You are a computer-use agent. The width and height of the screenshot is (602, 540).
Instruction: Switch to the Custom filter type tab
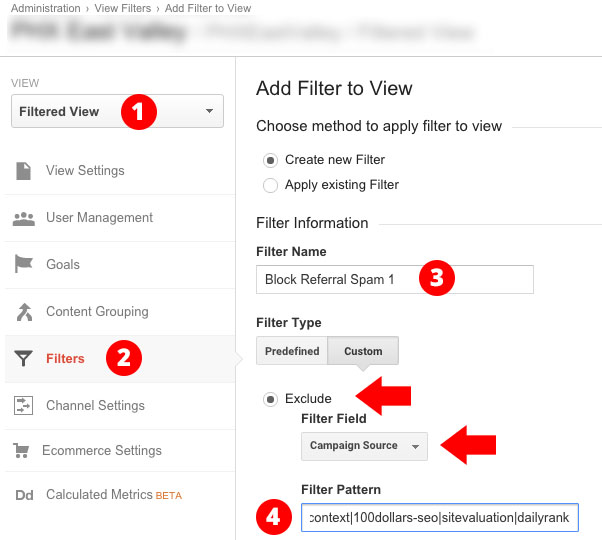tap(363, 351)
